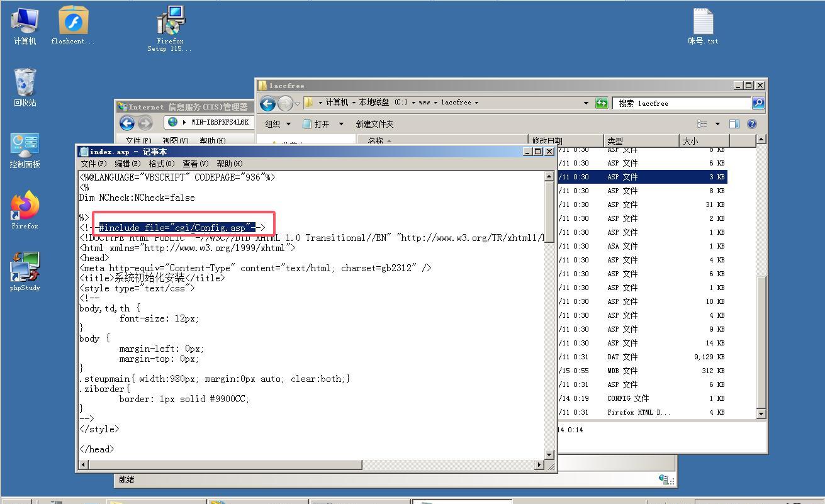825x504 pixels.
Task: Select the 回收站 recycle bin icon
Action: (25, 88)
